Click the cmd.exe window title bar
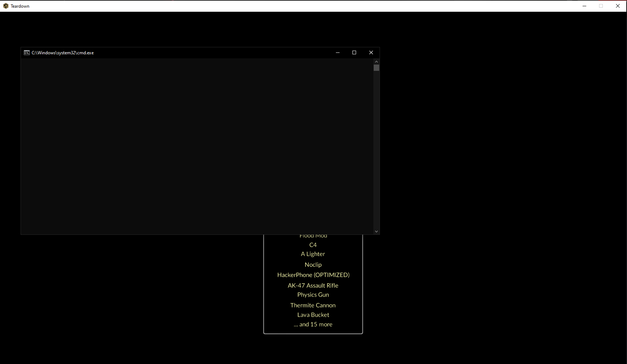This screenshot has width=627, height=364. [184, 52]
